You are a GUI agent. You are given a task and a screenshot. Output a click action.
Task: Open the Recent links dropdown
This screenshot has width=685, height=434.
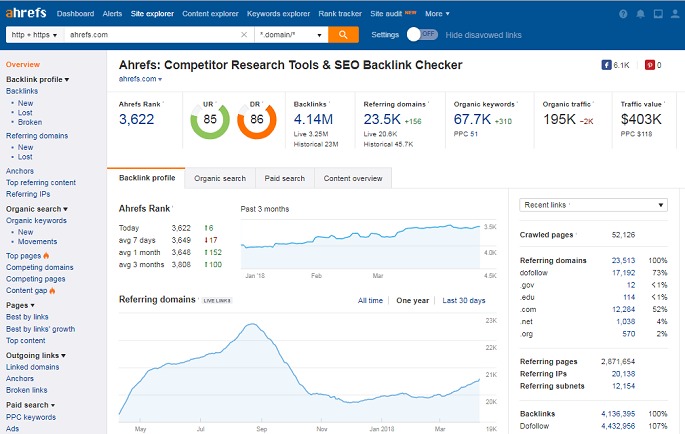[x=593, y=205]
